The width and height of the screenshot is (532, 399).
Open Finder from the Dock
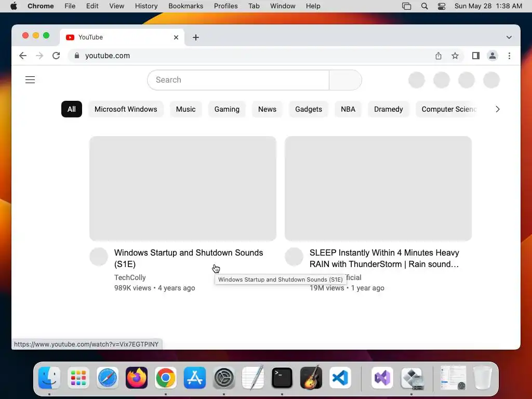pyautogui.click(x=49, y=378)
